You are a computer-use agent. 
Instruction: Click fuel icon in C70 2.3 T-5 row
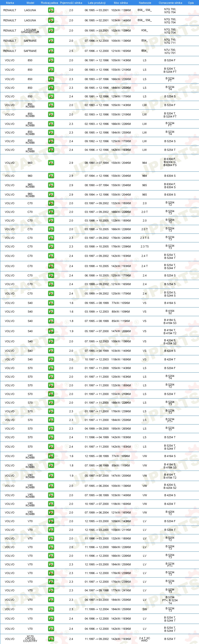click(51, 238)
